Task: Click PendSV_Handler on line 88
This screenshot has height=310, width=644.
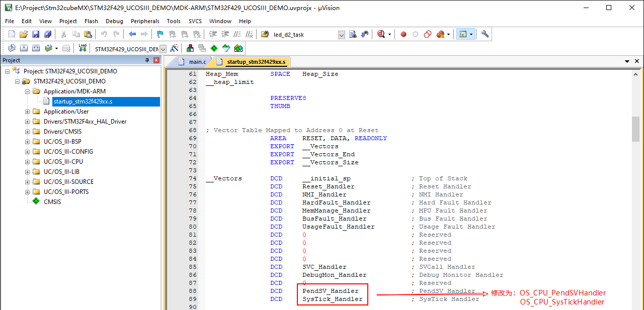Action: [x=331, y=291]
